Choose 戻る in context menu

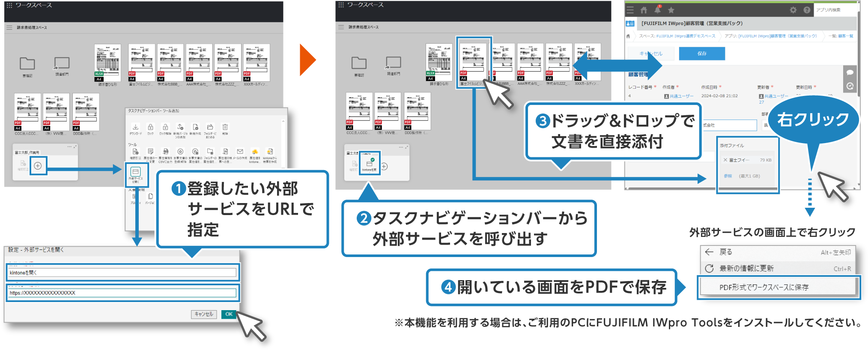click(x=778, y=252)
